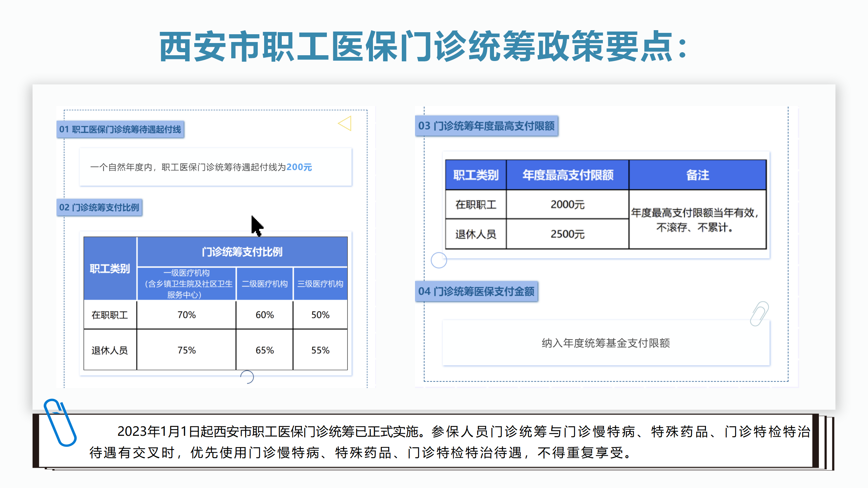Click the 2000元 annual limit cell
868x488 pixels.
coord(567,205)
